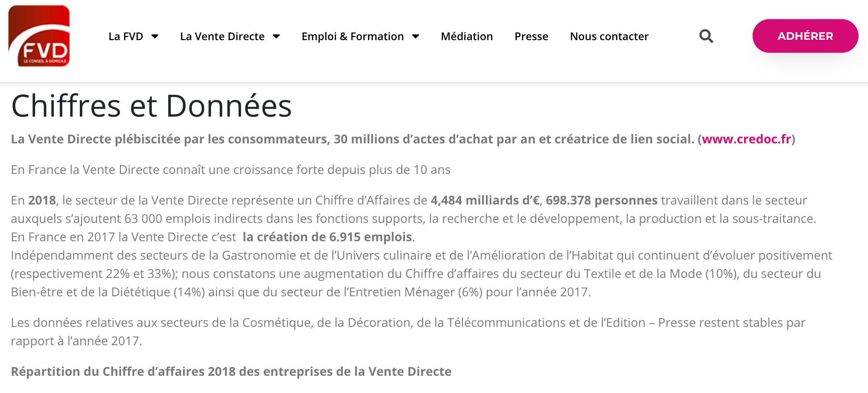Click the croissance forte depuis 10 ans sentence

[231, 170]
